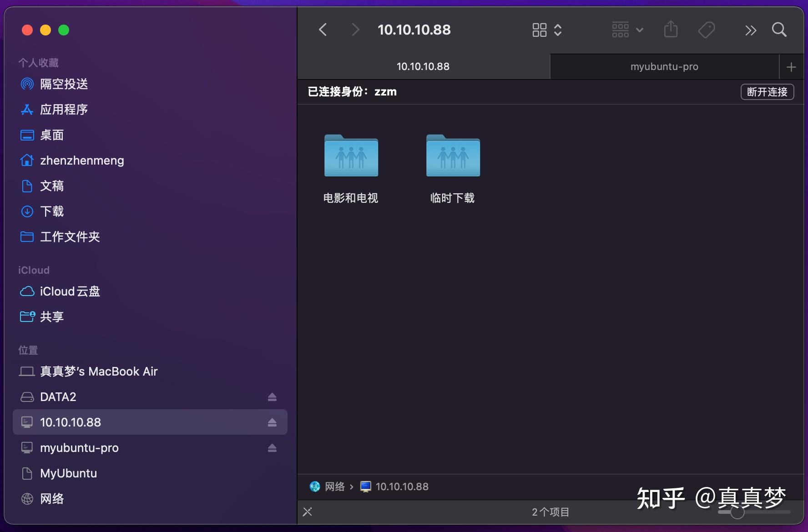Eject the 10.10.10.88 server
808x532 pixels.
tap(272, 422)
